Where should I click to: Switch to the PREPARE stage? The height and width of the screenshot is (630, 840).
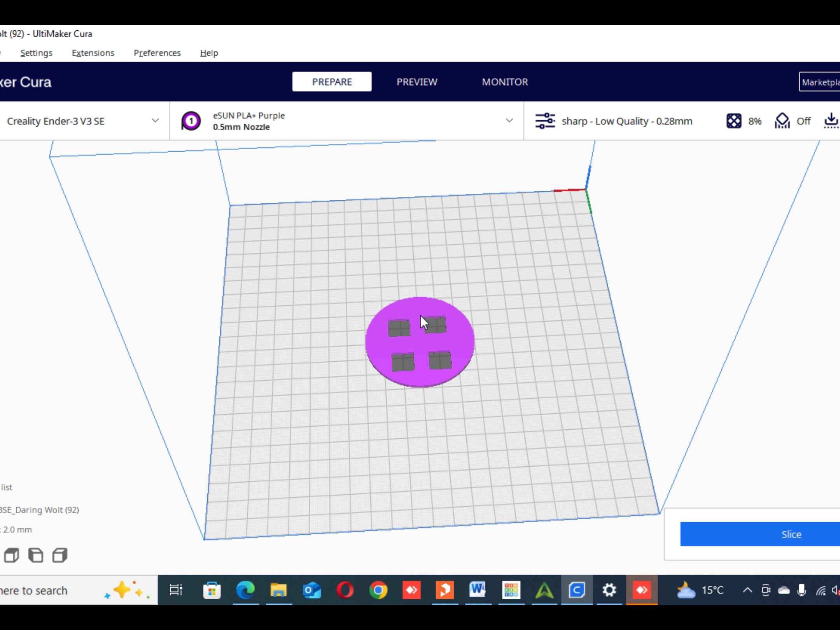332,82
